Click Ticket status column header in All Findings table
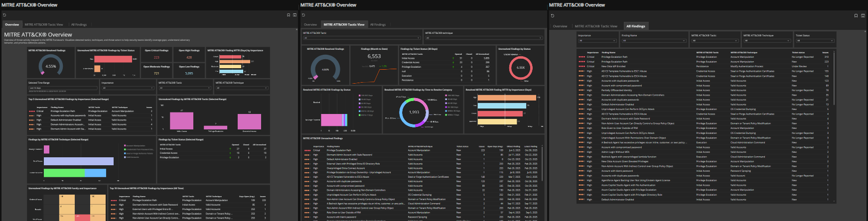 point(798,52)
